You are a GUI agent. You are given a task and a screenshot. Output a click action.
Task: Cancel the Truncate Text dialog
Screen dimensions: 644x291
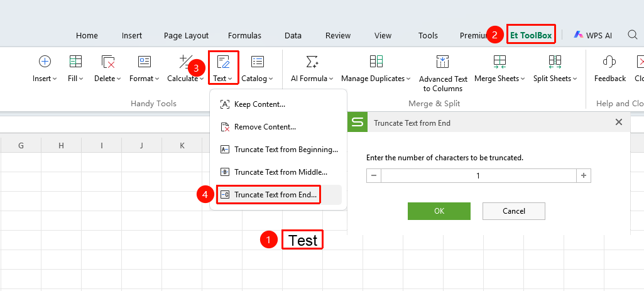click(514, 211)
